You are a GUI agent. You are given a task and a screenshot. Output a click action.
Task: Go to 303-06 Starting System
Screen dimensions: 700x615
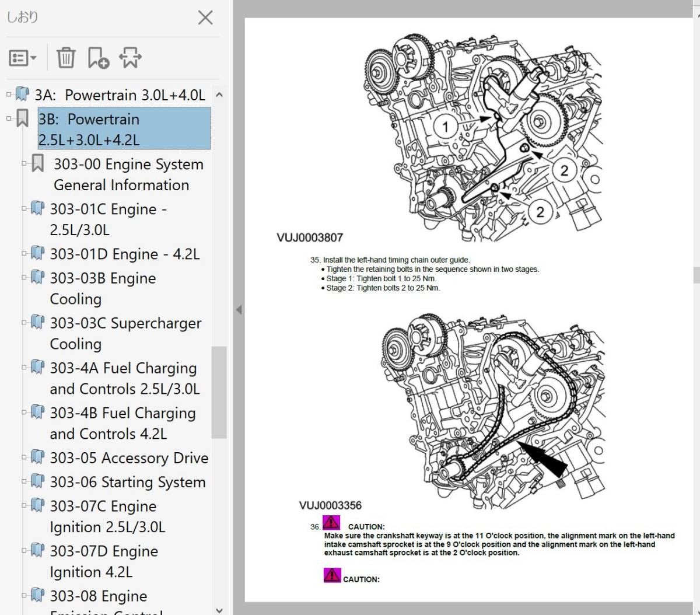[128, 482]
